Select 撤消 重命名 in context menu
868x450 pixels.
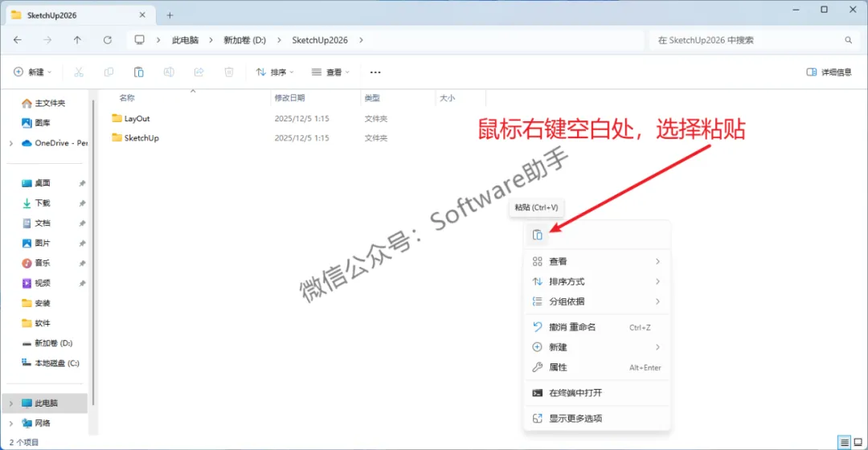pos(596,327)
